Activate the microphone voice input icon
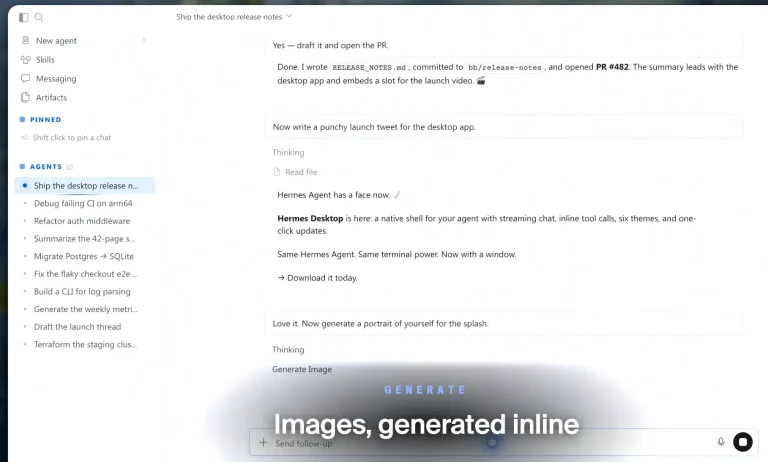 coord(721,442)
